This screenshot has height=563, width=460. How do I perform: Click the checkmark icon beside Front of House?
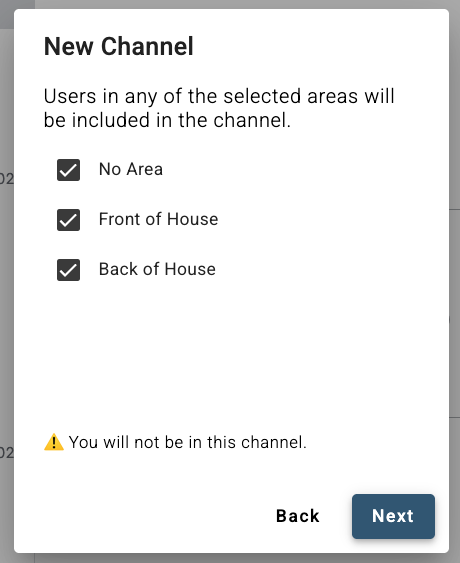tap(68, 220)
